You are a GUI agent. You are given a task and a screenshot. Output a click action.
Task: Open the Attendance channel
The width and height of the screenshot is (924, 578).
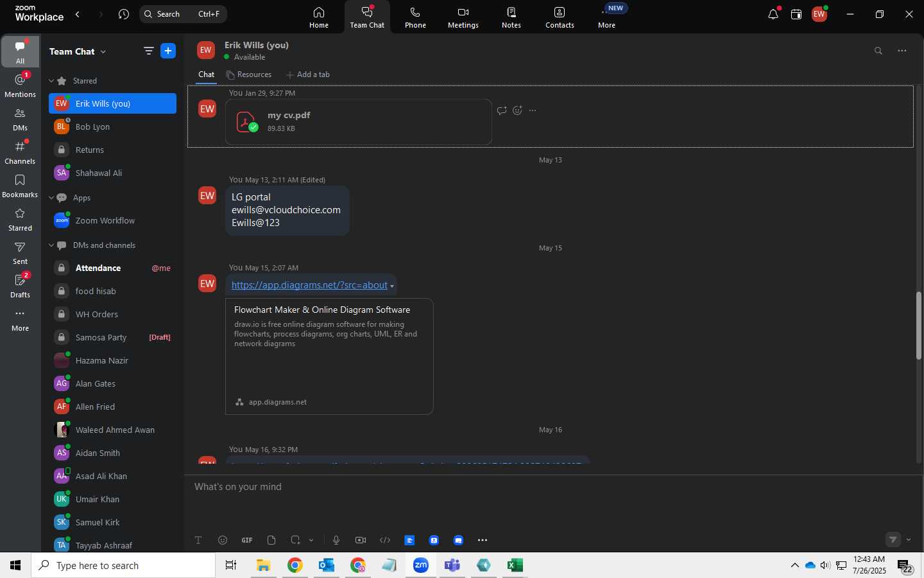tap(112, 268)
